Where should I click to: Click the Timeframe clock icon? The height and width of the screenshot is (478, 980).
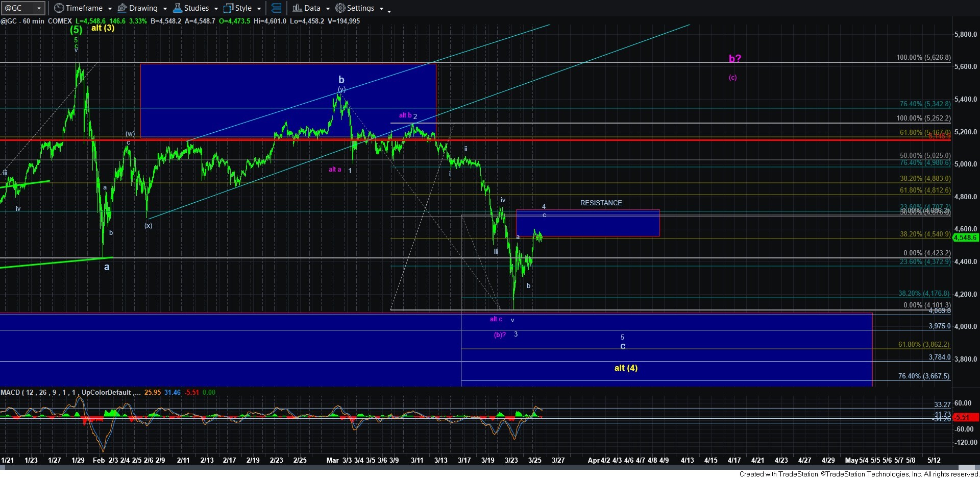[59, 8]
